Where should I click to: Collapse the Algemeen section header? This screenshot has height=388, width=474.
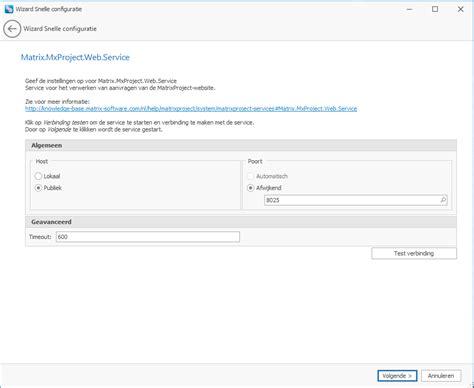pos(241,145)
